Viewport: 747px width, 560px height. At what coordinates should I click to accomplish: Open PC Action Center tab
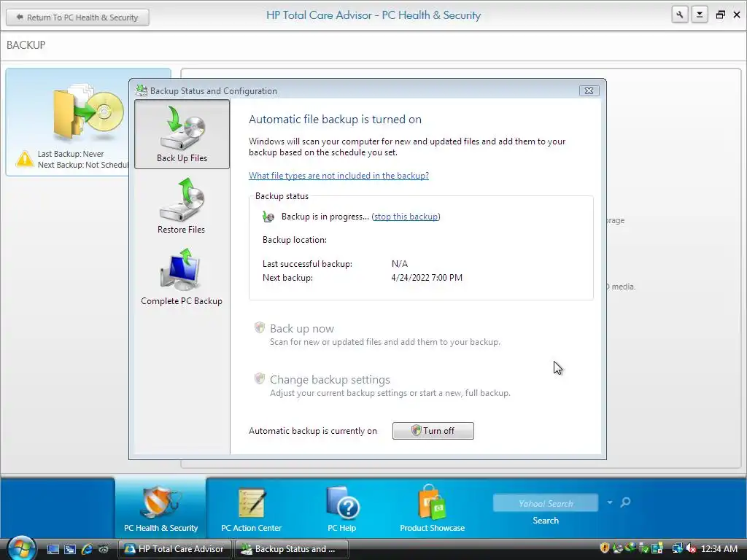251,507
